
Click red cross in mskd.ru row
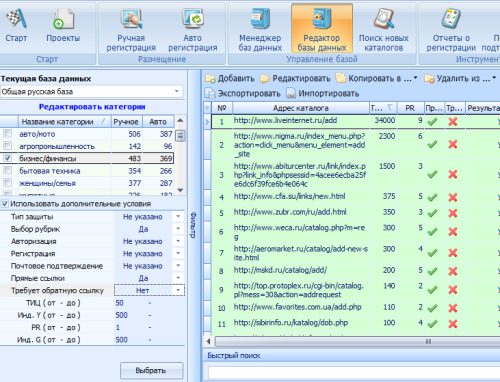click(x=453, y=271)
